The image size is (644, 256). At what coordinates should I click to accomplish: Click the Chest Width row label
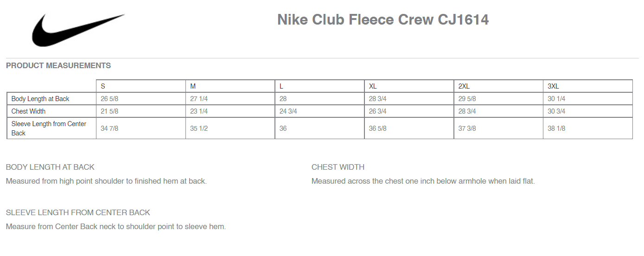28,111
